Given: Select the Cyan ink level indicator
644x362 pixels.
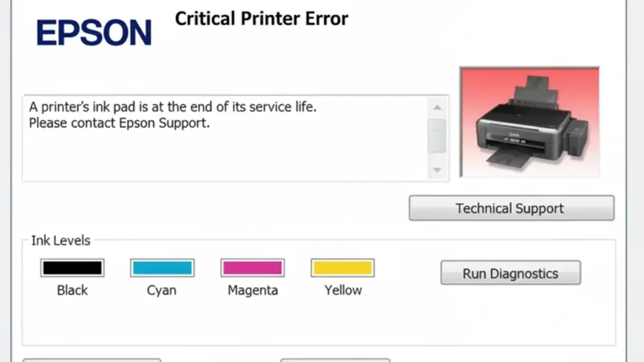Looking at the screenshot, I should (x=162, y=266).
